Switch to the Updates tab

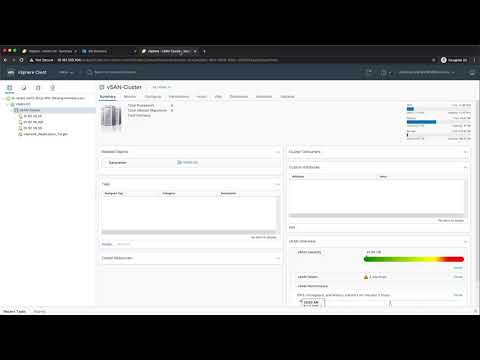tap(287, 97)
